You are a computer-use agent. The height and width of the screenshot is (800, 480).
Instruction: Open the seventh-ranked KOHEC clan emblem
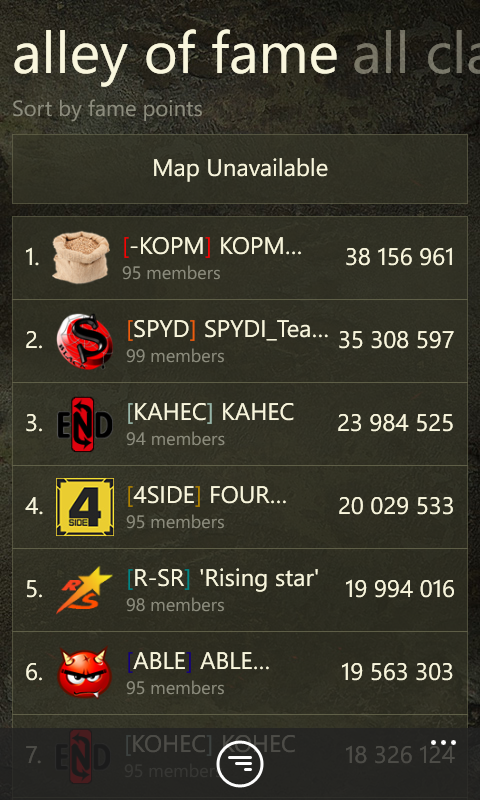[84, 756]
